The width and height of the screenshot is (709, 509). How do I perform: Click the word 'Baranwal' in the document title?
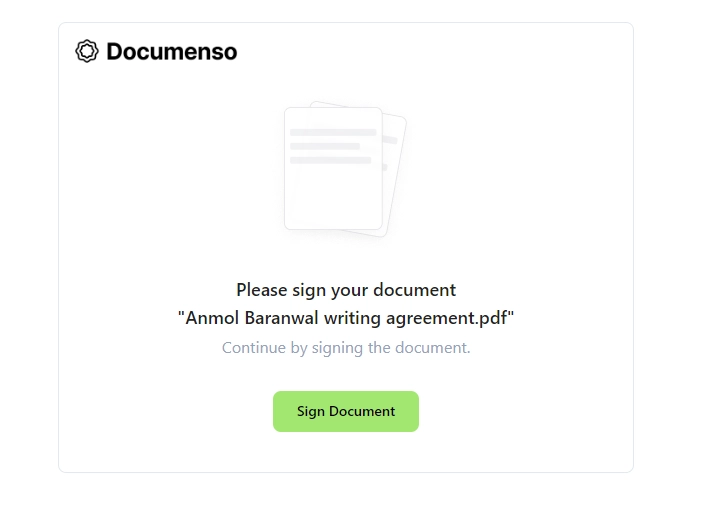pyautogui.click(x=282, y=318)
